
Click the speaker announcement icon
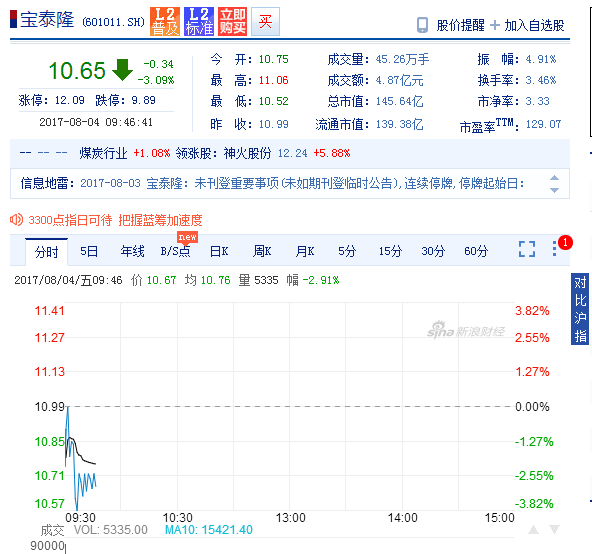click(16, 220)
